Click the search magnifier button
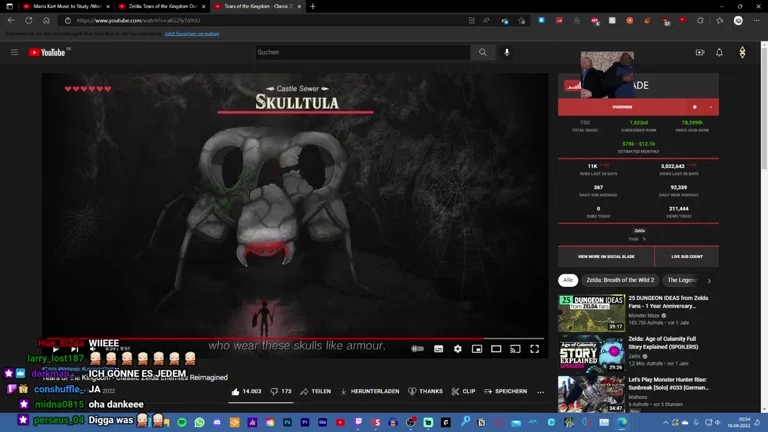The image size is (768, 432). [482, 52]
